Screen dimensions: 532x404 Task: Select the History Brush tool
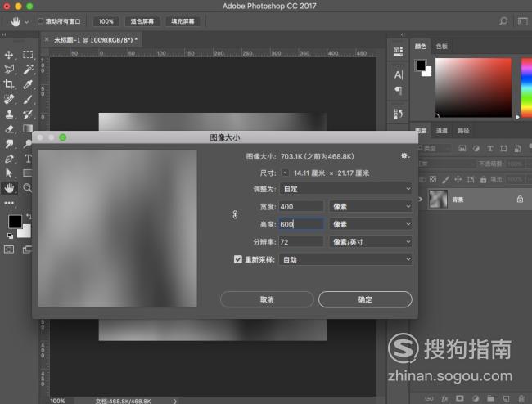(x=28, y=114)
